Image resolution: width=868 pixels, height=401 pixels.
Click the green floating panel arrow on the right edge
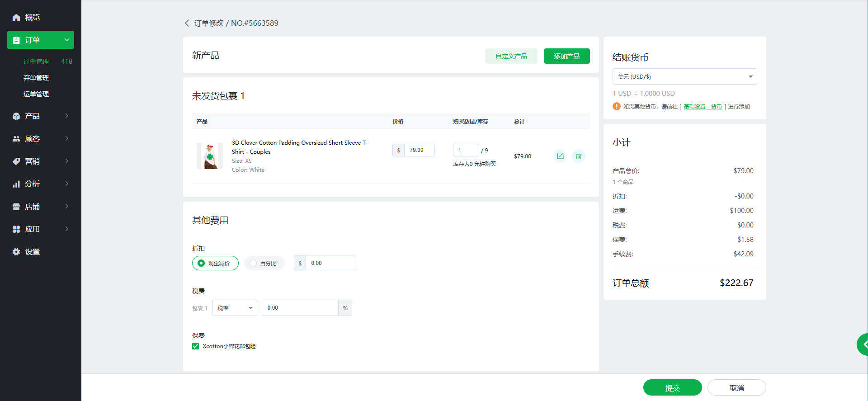[x=863, y=344]
